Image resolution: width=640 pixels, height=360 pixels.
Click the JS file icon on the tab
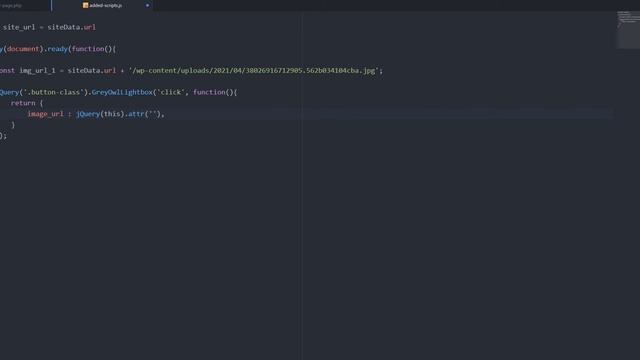(85, 5)
